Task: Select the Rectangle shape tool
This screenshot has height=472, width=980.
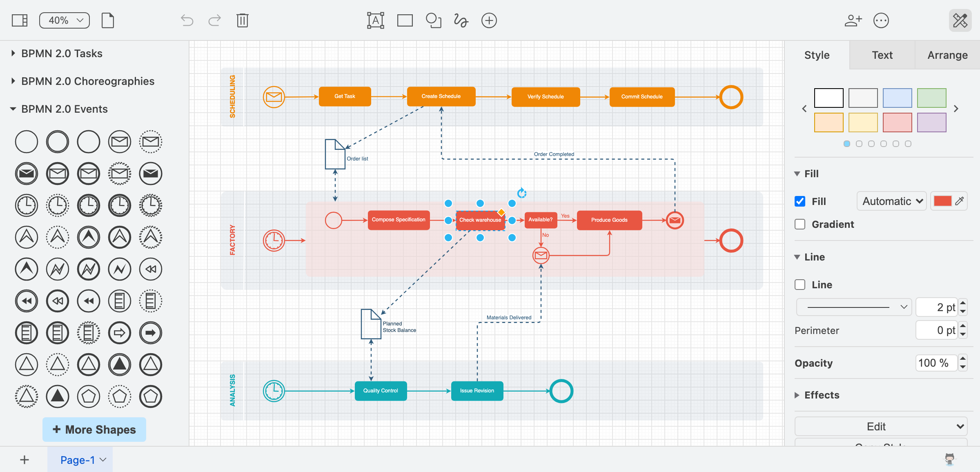Action: [405, 20]
